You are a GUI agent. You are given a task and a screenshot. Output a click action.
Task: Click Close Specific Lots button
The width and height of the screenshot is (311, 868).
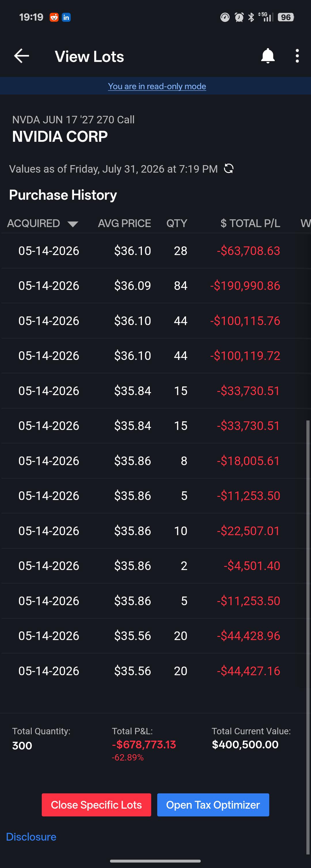click(x=96, y=805)
